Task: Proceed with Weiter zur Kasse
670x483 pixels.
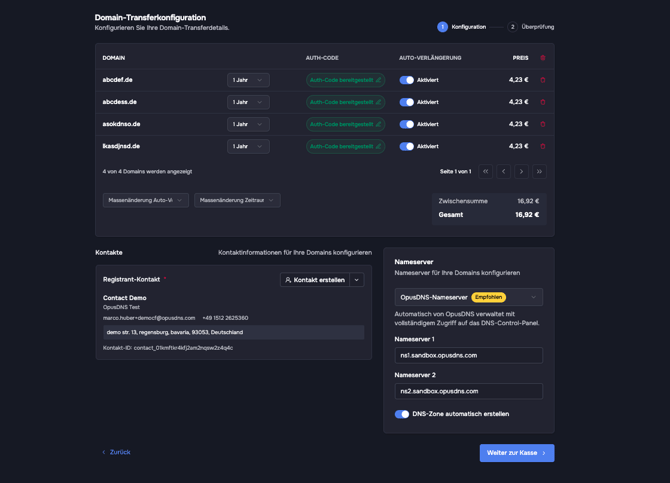Action: [x=517, y=453]
